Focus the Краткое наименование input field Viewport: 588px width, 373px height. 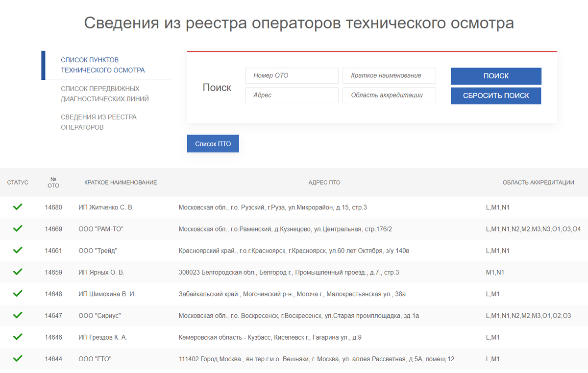[389, 75]
